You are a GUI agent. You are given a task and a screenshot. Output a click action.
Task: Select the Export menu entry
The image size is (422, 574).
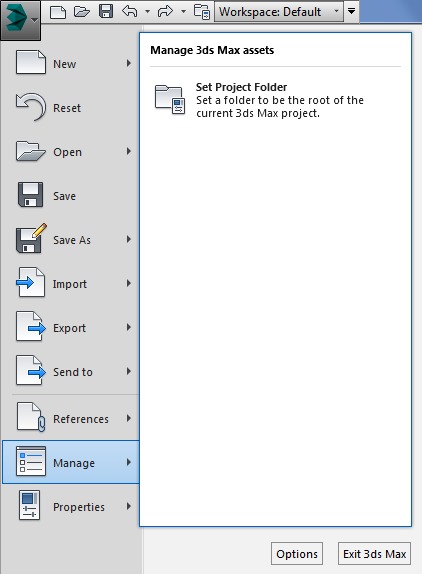(x=70, y=327)
